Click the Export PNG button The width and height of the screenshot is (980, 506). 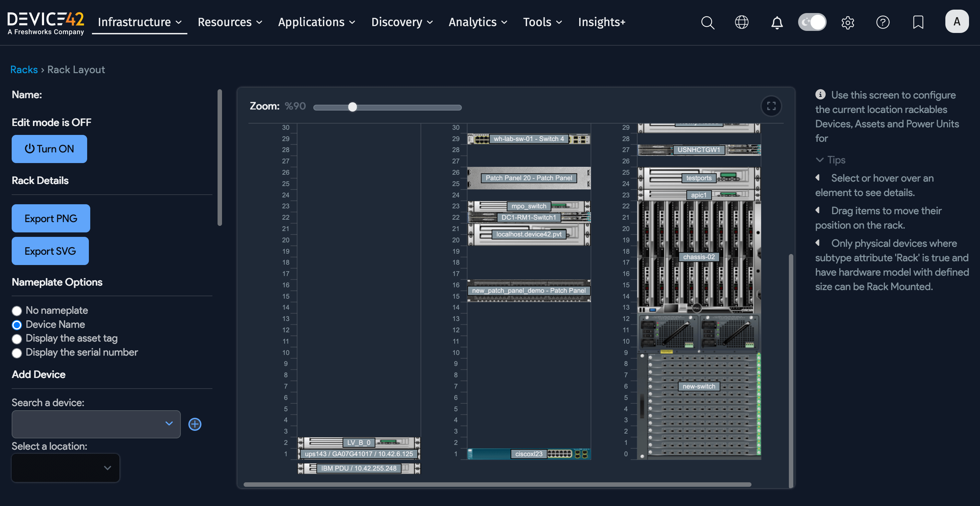click(x=50, y=218)
